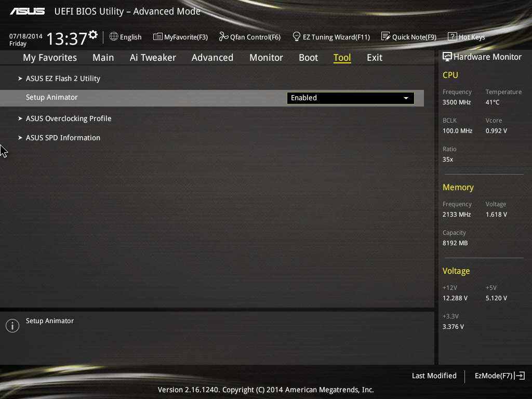Screen dimensions: 532x399
Task: Click the clock settings gear icon
Action: tap(93, 35)
